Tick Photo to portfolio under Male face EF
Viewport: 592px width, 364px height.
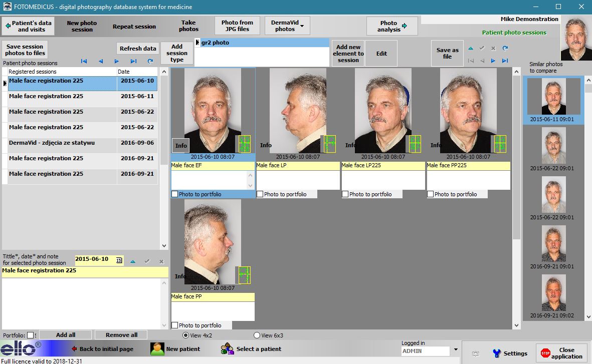175,194
